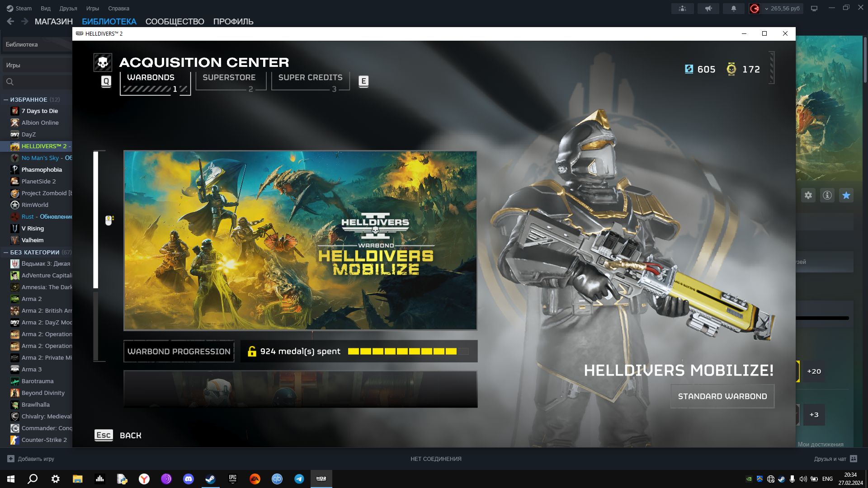Click the +20 achievements badge
This screenshot has width=868, height=488.
coord(814,371)
